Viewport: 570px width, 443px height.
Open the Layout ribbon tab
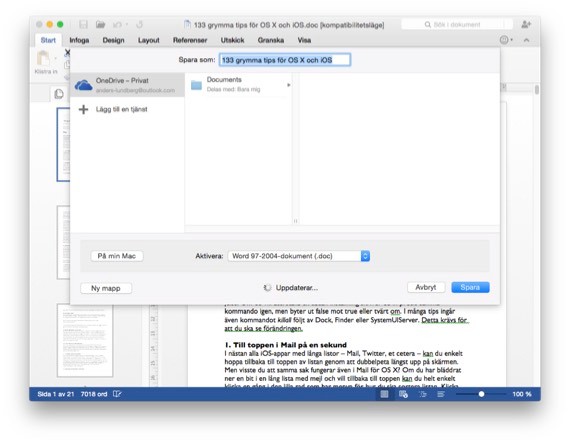coord(148,40)
